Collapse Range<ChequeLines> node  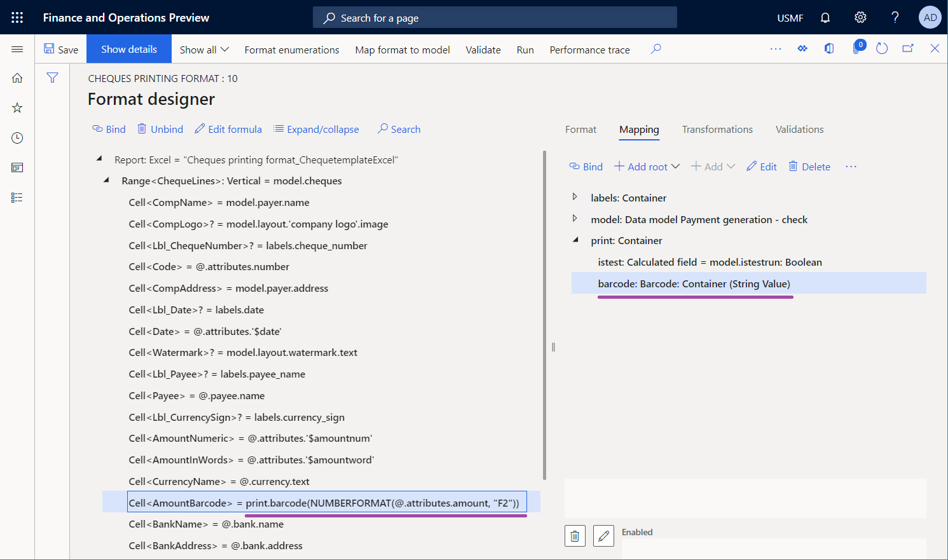pyautogui.click(x=106, y=181)
